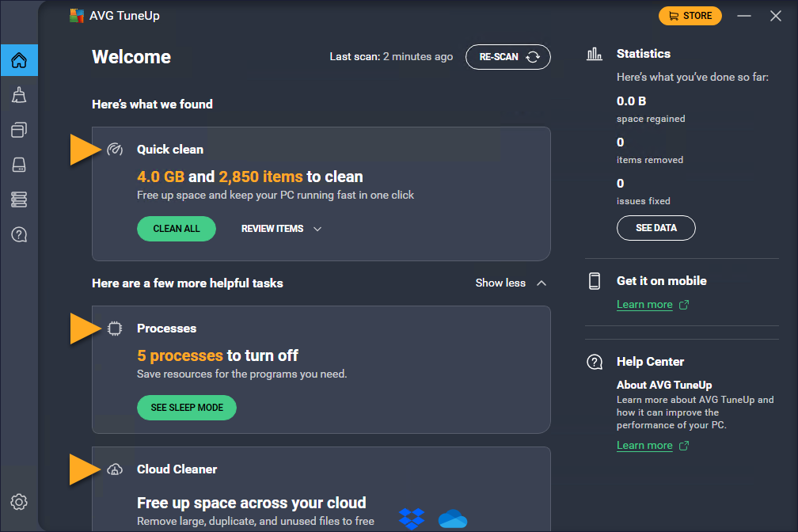
Task: Click the Statistics heading
Action: [x=644, y=54]
